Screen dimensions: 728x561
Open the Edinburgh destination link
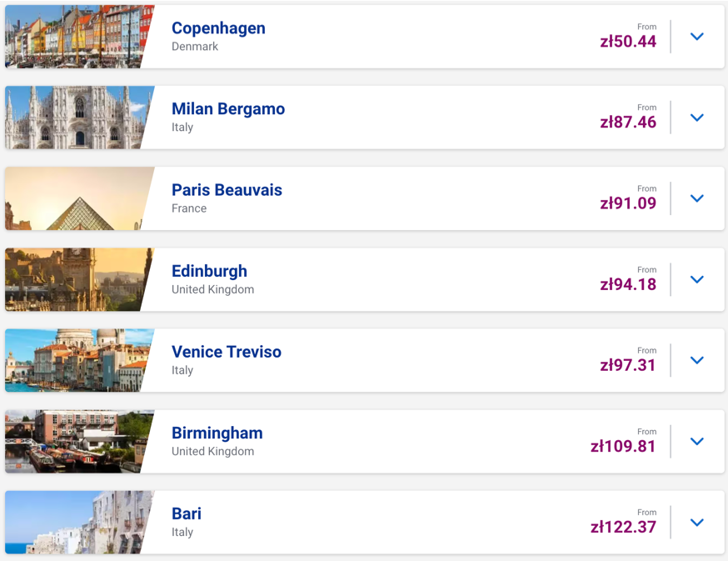[209, 271]
